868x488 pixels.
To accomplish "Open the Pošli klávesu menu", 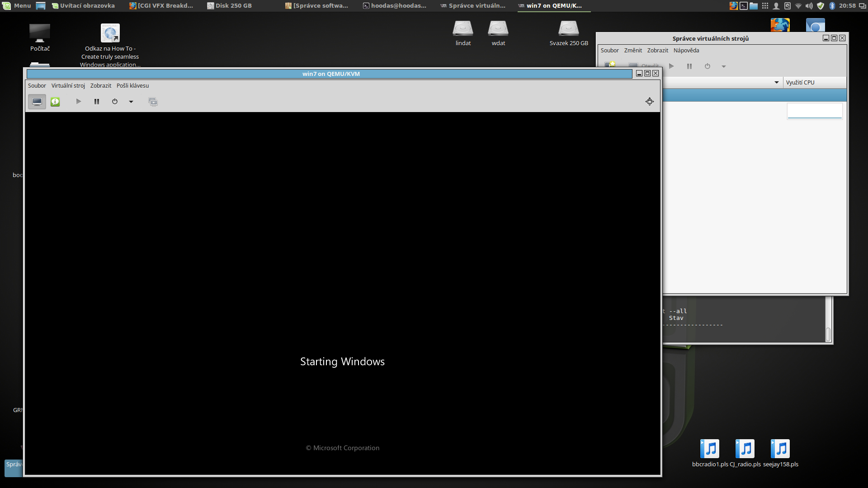I will [133, 86].
